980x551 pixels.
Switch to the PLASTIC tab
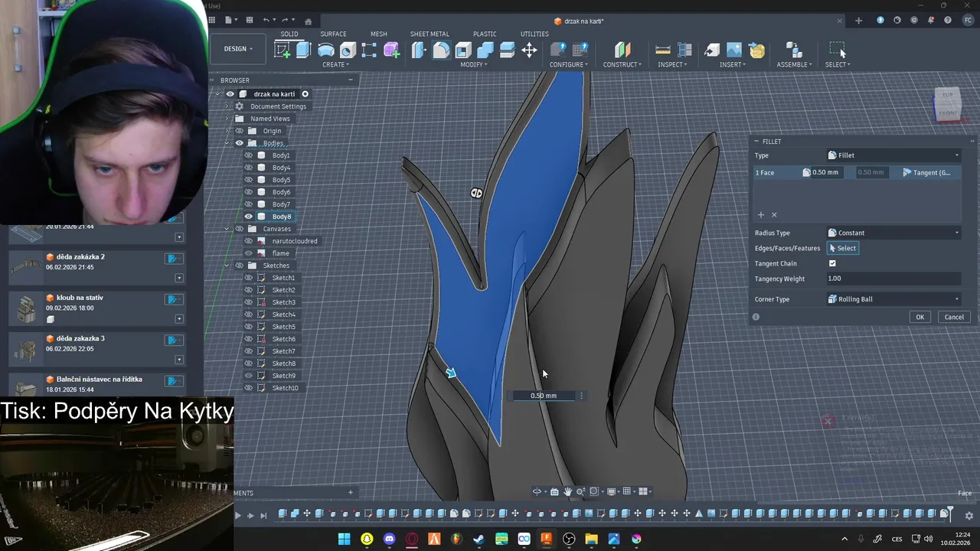[x=485, y=34]
